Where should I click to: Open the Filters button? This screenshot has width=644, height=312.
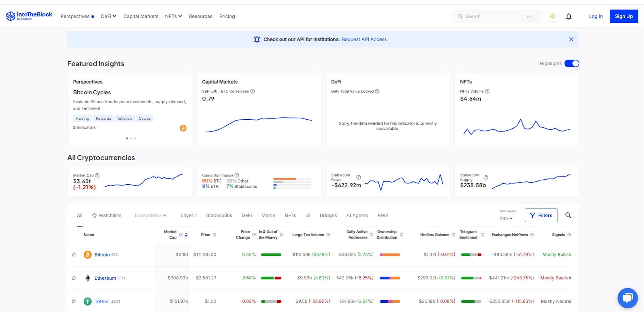(541, 215)
